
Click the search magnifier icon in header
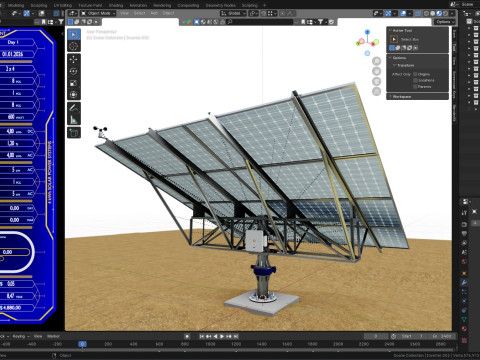coord(230,22)
